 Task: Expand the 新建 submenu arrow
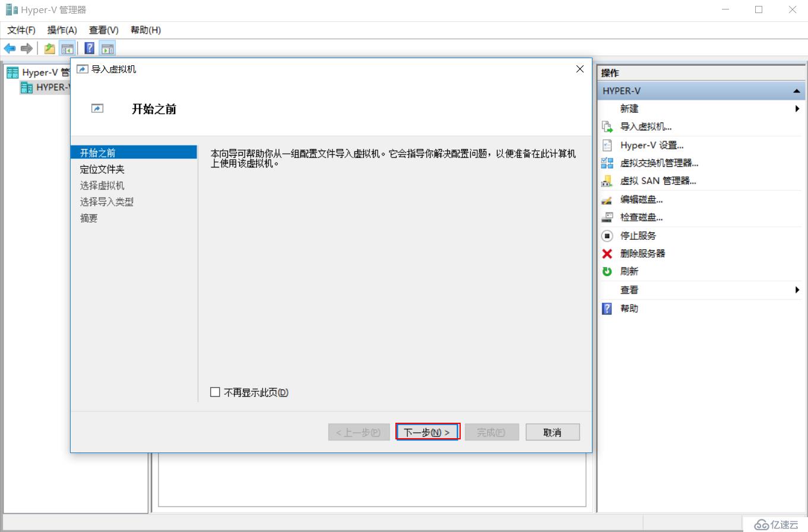coord(797,109)
